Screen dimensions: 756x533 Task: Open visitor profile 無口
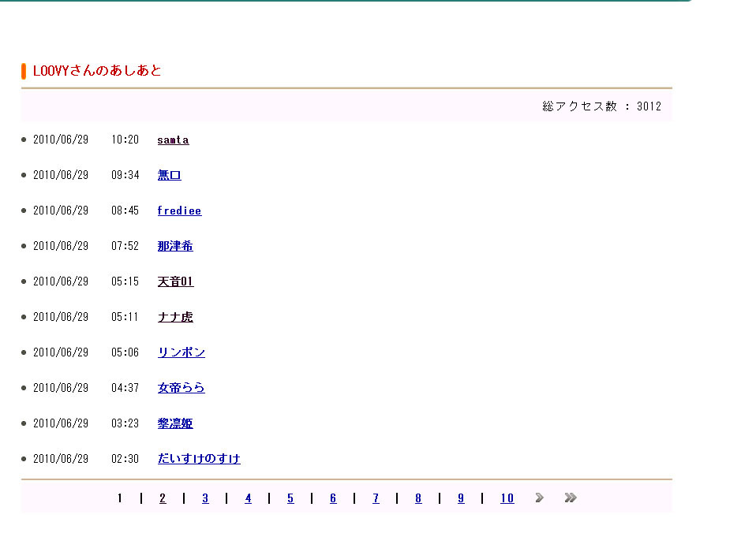coord(169,175)
